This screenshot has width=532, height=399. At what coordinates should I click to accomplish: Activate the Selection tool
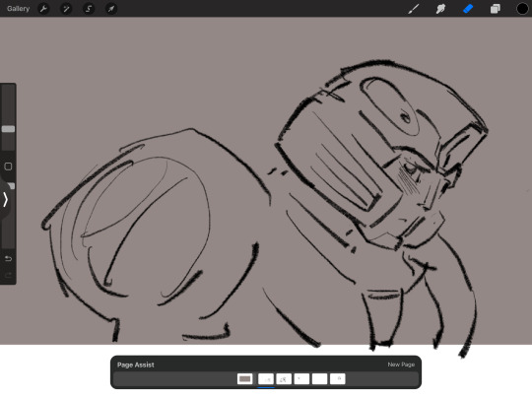pyautogui.click(x=89, y=9)
